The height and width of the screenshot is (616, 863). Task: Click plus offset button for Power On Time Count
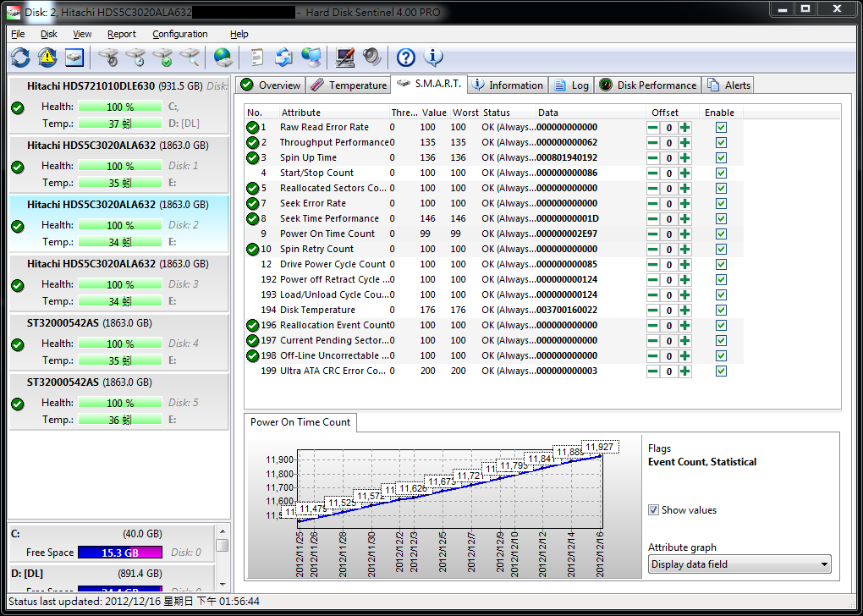pos(684,234)
